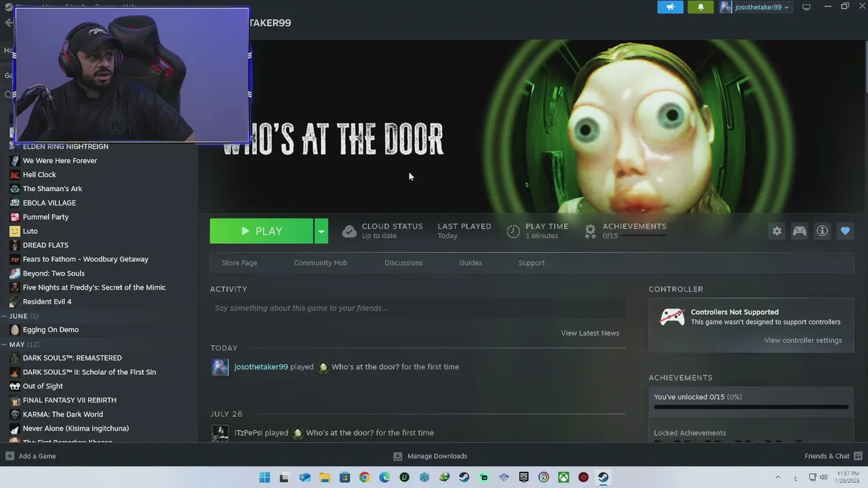Open game settings gear next to controller icon

[777, 231]
